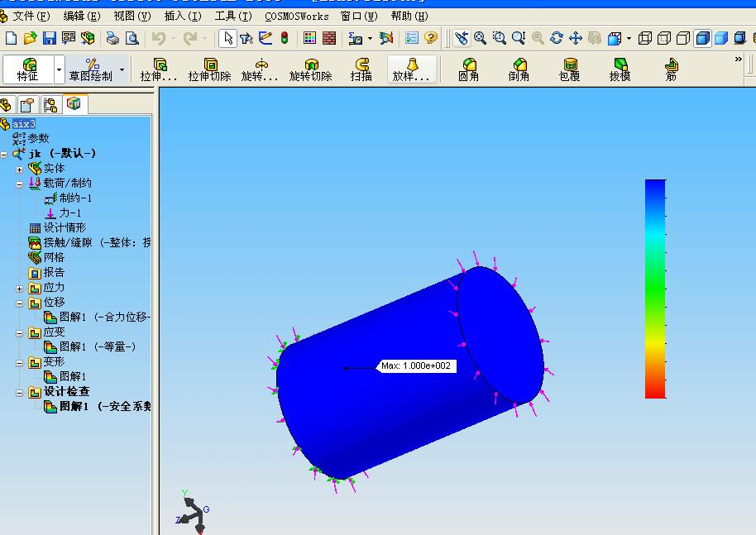
Task: Click the Pan four-arrow icon
Action: click(576, 37)
